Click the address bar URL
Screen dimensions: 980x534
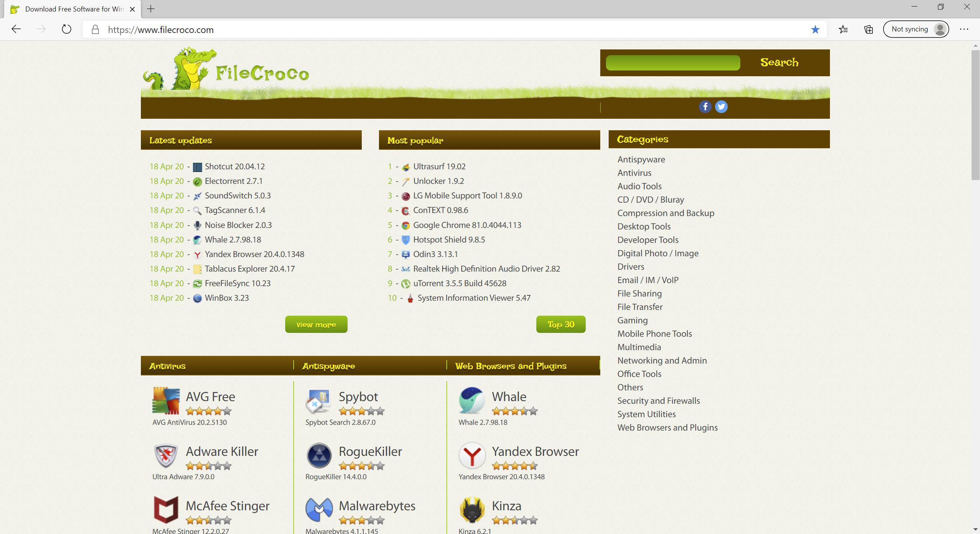coord(161,29)
